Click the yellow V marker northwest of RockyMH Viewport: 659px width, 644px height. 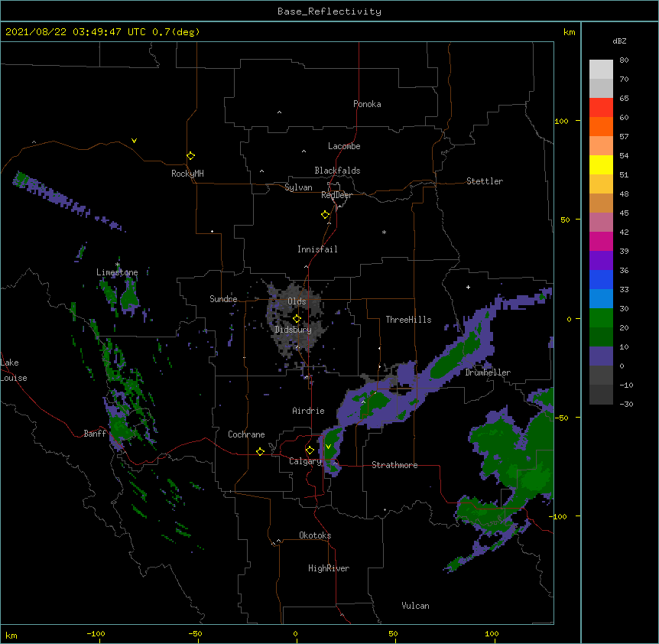tap(134, 141)
